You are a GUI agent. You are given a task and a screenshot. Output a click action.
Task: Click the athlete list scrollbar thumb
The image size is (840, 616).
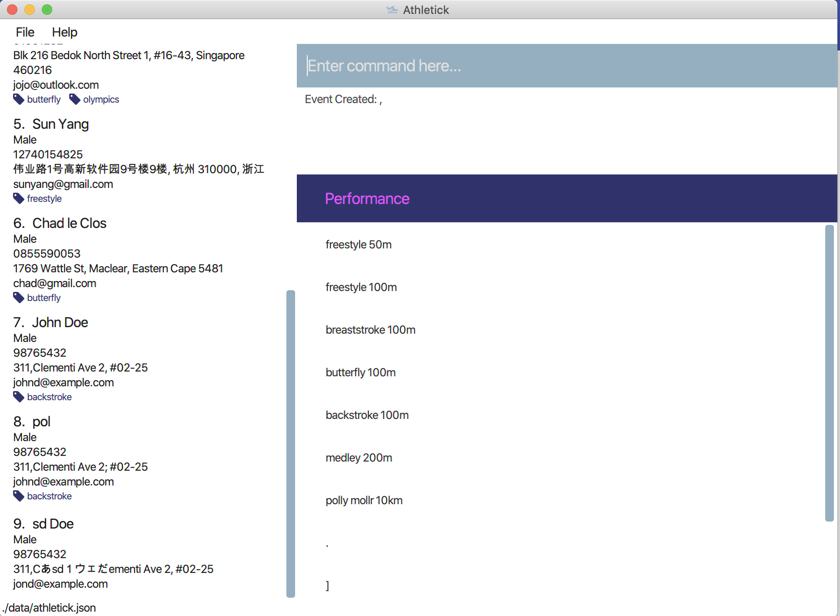coord(290,444)
